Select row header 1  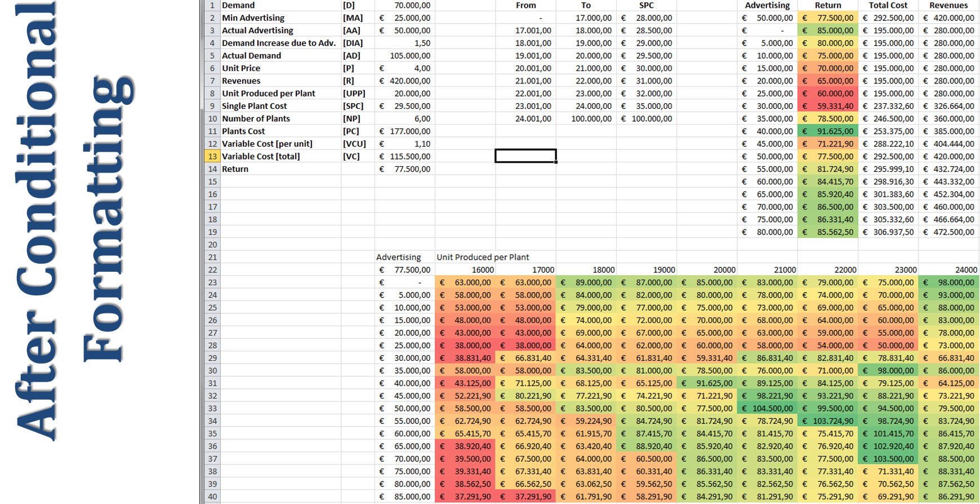tap(212, 5)
